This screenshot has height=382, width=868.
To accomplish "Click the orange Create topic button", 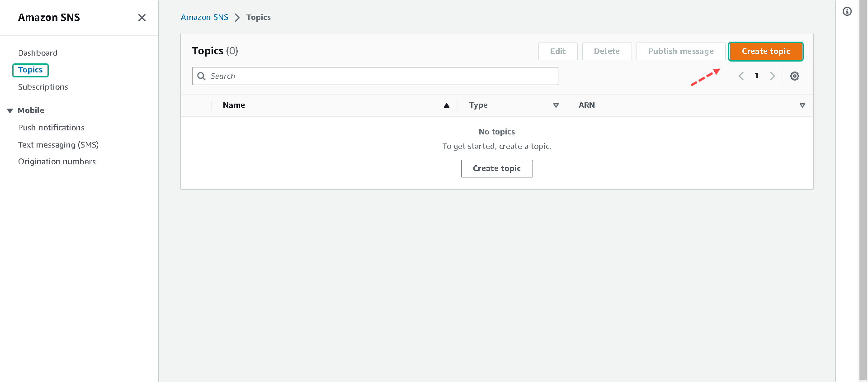I will coord(765,52).
